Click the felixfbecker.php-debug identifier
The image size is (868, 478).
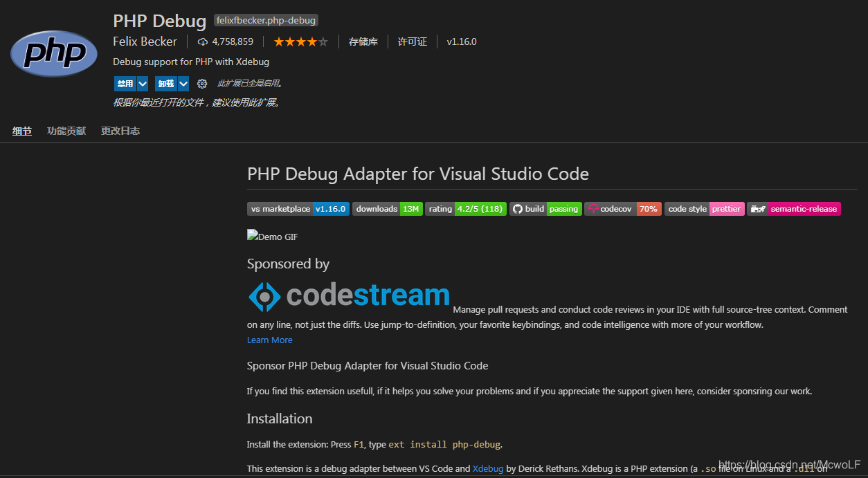[266, 21]
